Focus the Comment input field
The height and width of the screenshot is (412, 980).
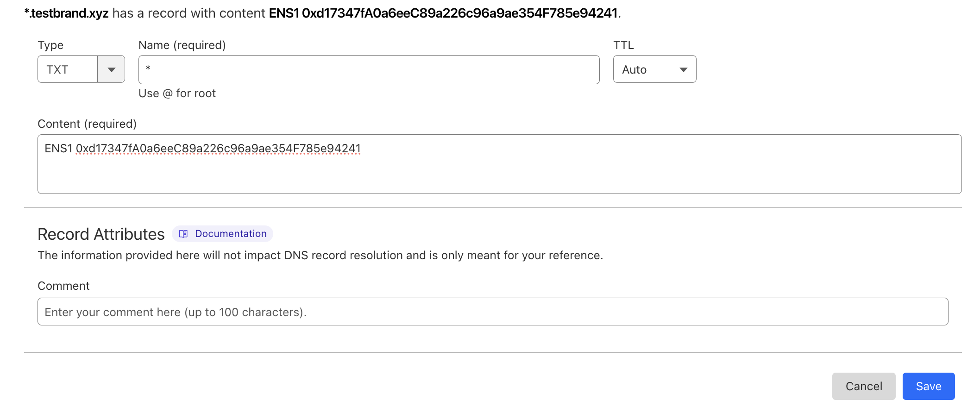[x=492, y=312]
